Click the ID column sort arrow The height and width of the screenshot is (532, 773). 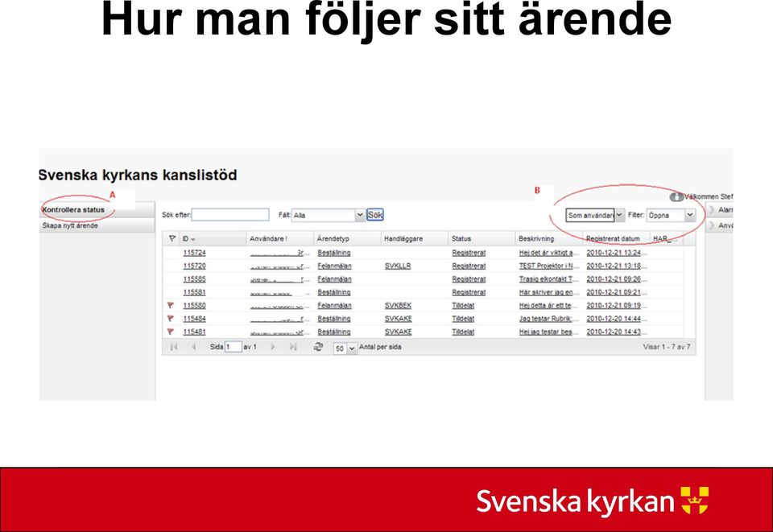pos(192,239)
